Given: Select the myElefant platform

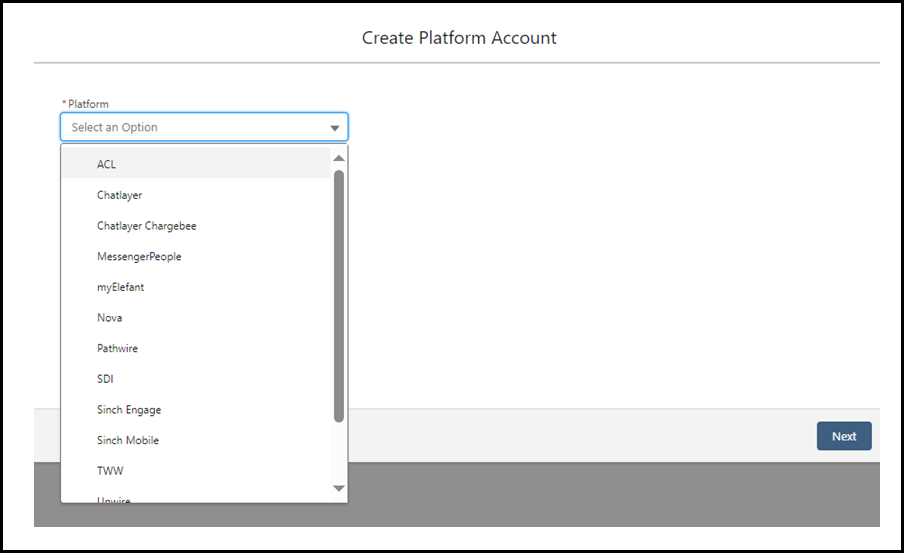Looking at the screenshot, I should pos(197,287).
